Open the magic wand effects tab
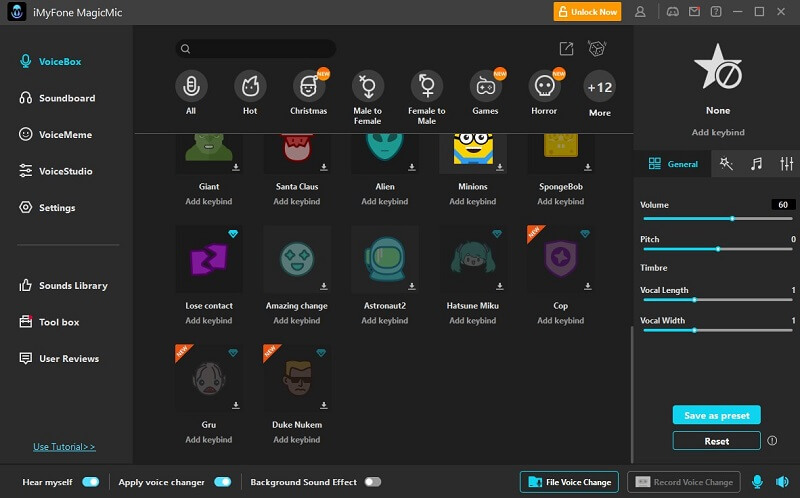Image resolution: width=800 pixels, height=498 pixels. [726, 164]
